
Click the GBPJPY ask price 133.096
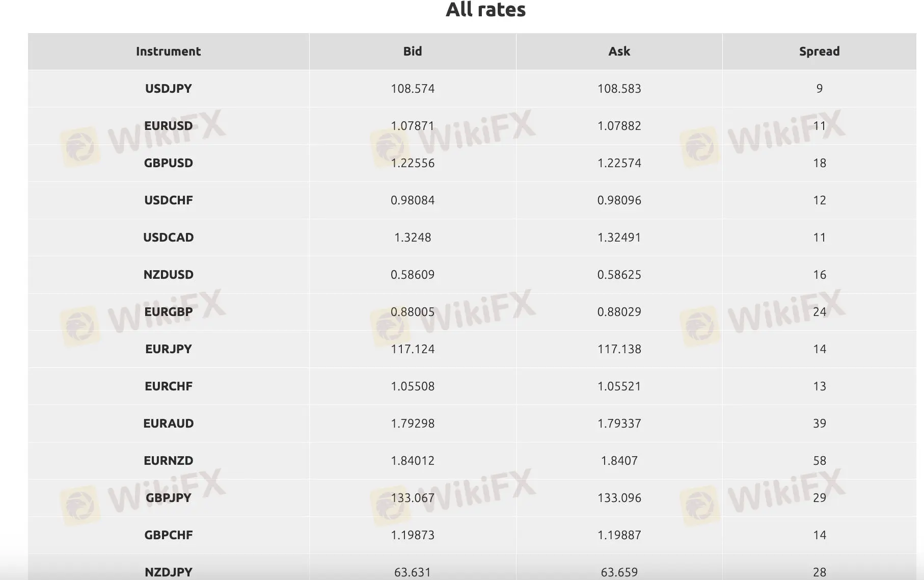pyautogui.click(x=619, y=498)
